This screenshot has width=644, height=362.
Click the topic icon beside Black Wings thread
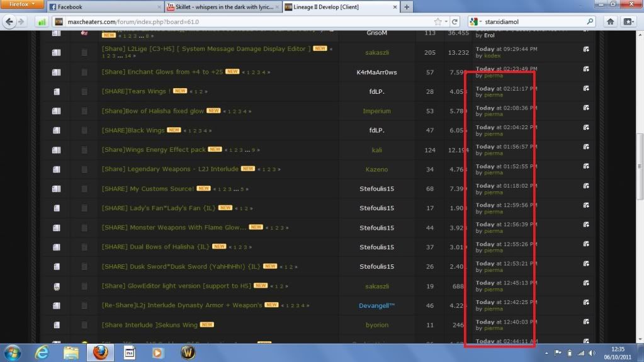(56, 131)
